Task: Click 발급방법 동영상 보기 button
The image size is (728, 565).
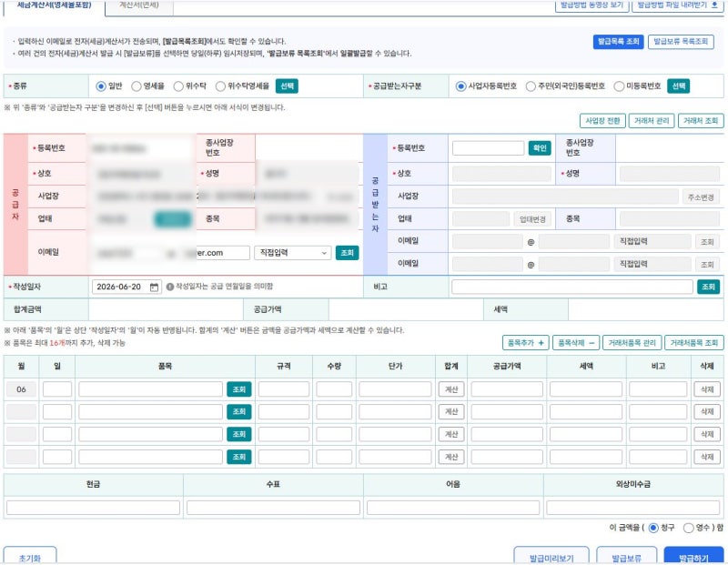Action: [592, 5]
